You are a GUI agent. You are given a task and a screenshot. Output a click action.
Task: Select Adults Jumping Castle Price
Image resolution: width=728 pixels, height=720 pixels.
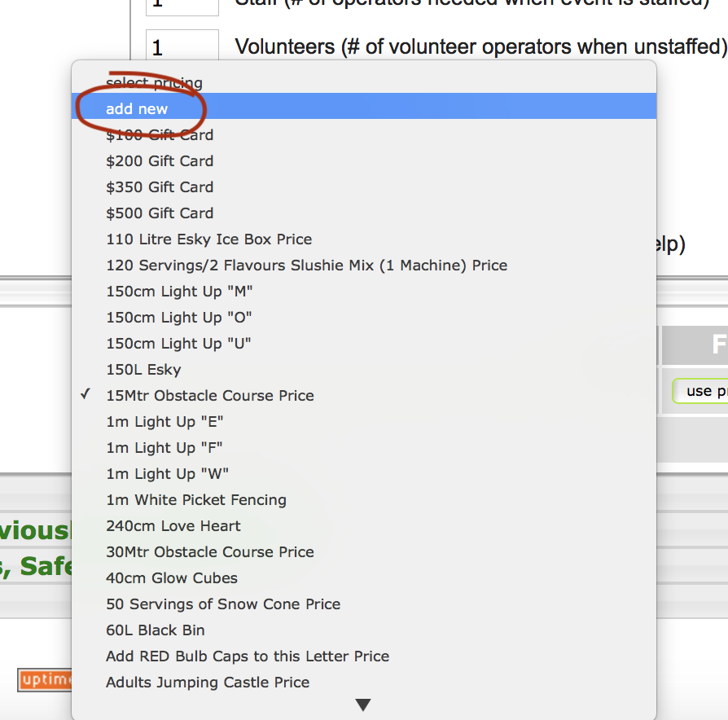(208, 683)
